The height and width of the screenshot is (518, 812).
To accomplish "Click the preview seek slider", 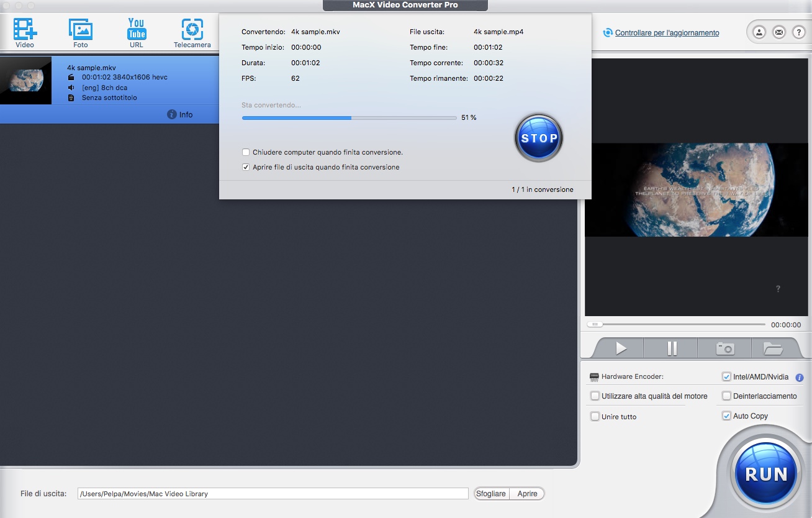I will [676, 324].
